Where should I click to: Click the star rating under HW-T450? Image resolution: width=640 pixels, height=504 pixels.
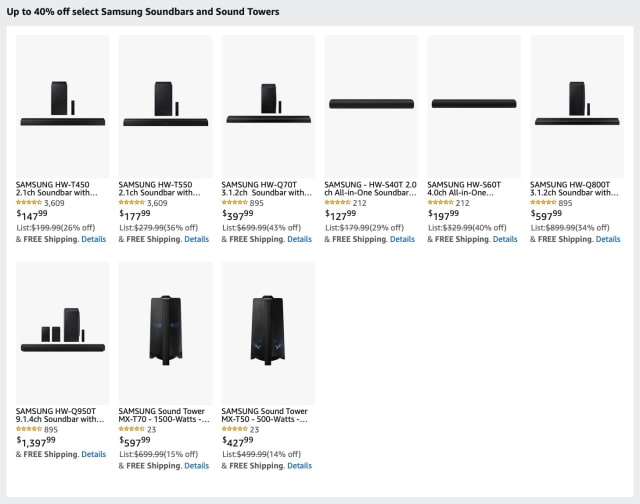pos(30,203)
